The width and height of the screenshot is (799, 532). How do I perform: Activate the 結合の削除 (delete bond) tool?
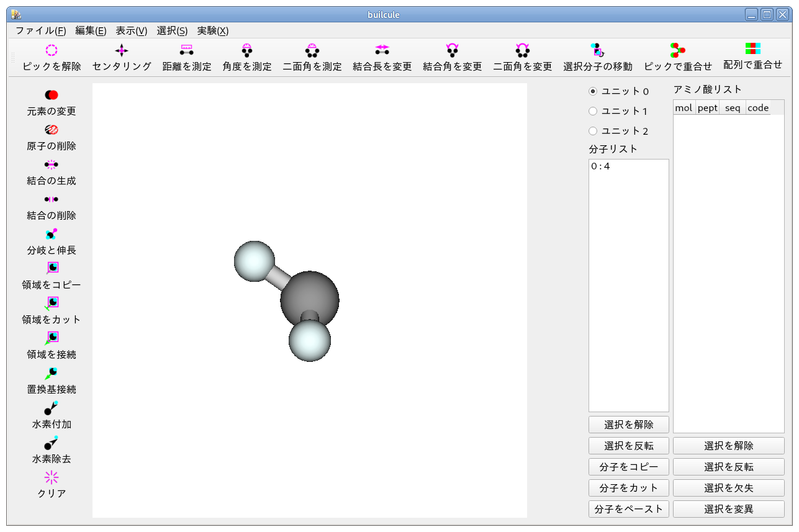[50, 208]
